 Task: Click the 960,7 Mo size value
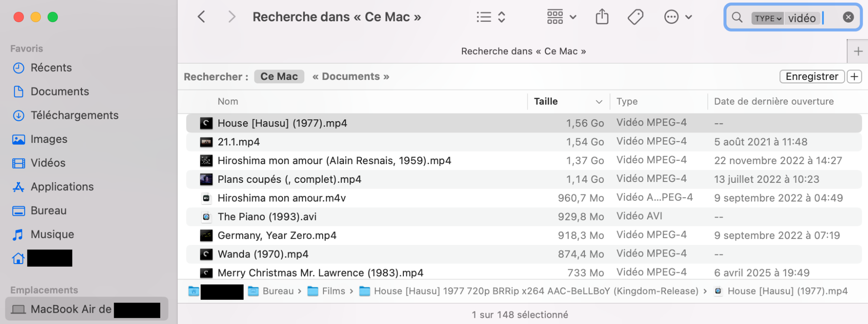[x=581, y=198]
